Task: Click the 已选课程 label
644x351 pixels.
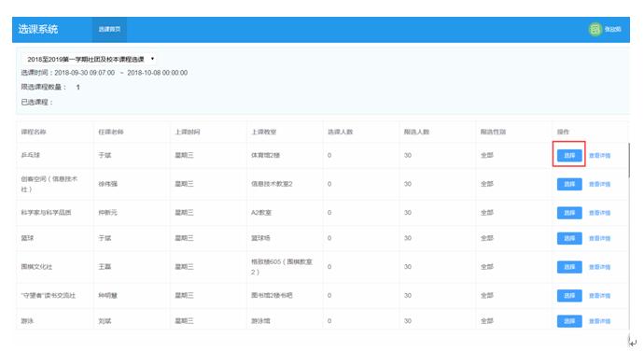Action: [37, 102]
